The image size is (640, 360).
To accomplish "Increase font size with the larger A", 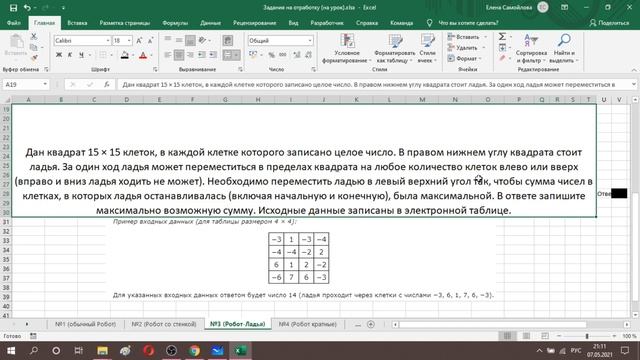I will pyautogui.click(x=139, y=40).
